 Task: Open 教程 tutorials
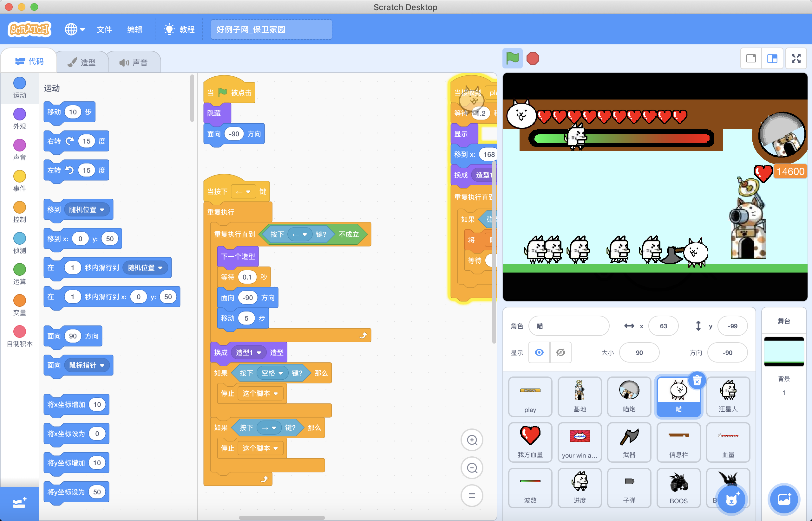pyautogui.click(x=179, y=29)
